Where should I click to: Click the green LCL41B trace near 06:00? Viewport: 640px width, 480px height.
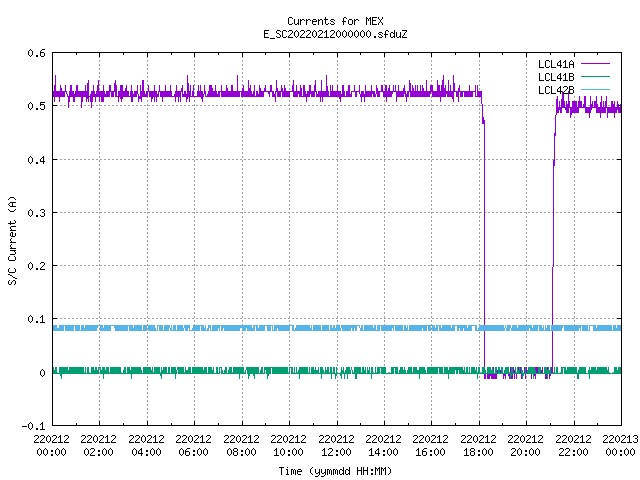[x=194, y=371]
